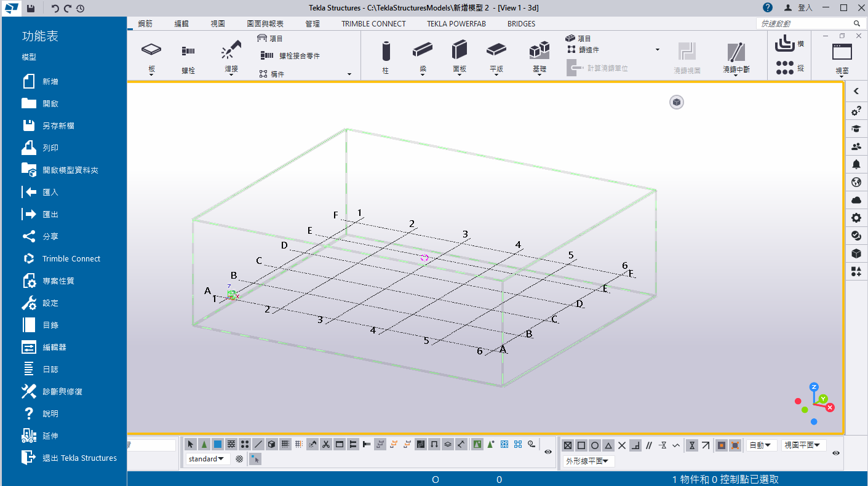Click the bolt (螺栓) tool icon
The image size is (868, 486).
(x=188, y=52)
